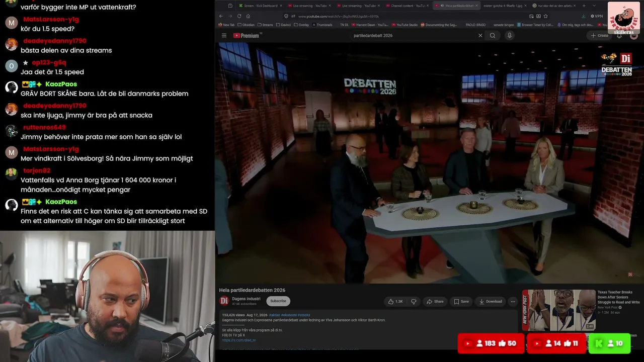Screen dimensions: 644x362
Task: Download the partiledardebatt video
Action: 491,301
